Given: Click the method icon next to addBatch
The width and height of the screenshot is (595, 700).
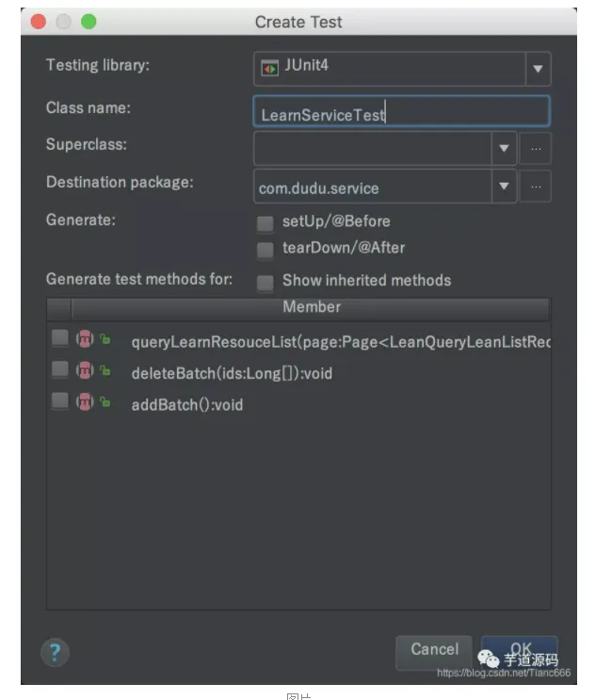Looking at the screenshot, I should point(85,402).
